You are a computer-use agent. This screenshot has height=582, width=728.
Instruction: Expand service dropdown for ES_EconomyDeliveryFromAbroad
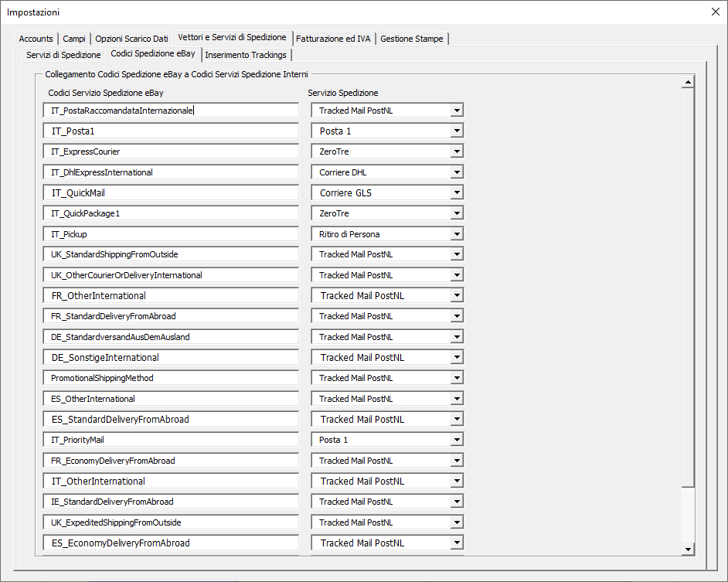[457, 543]
